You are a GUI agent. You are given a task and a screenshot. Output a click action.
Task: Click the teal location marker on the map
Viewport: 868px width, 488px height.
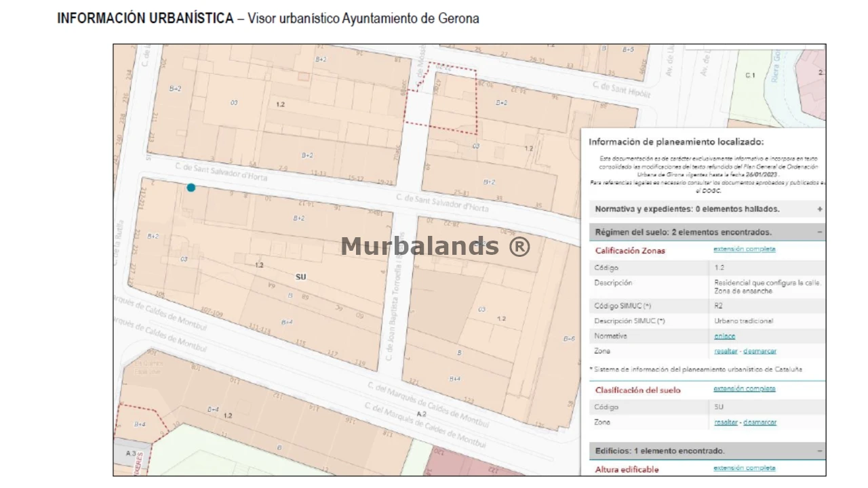(191, 188)
